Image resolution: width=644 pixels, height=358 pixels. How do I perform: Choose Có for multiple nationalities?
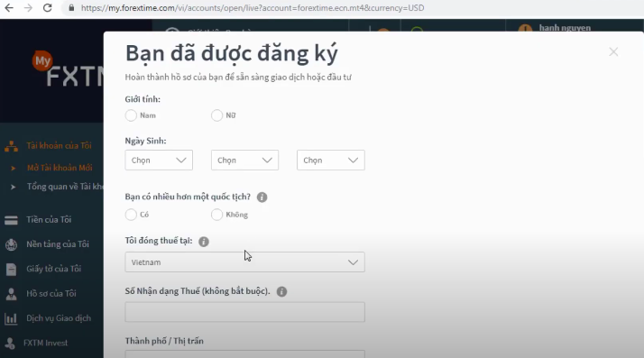point(131,215)
